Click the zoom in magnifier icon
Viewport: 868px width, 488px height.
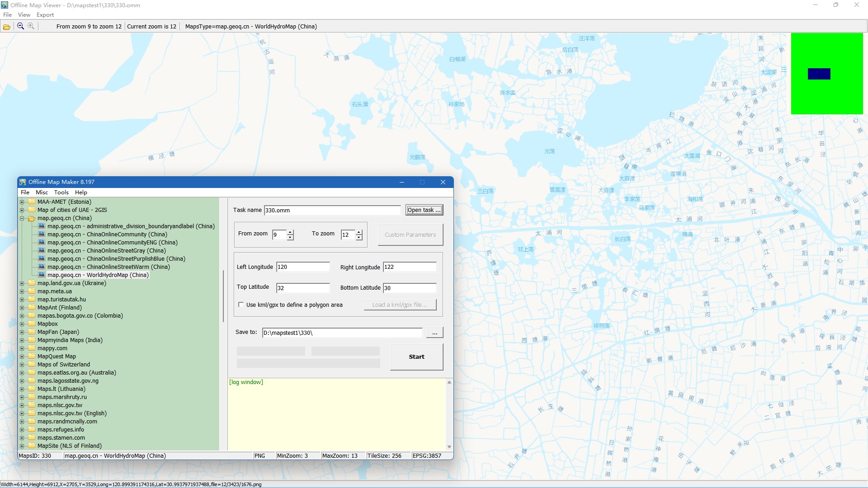(31, 26)
